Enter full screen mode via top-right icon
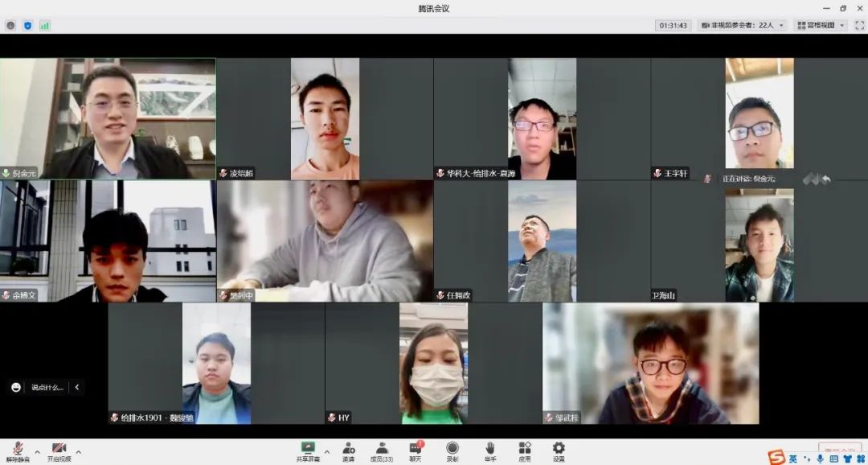868x465 pixels. [x=859, y=26]
